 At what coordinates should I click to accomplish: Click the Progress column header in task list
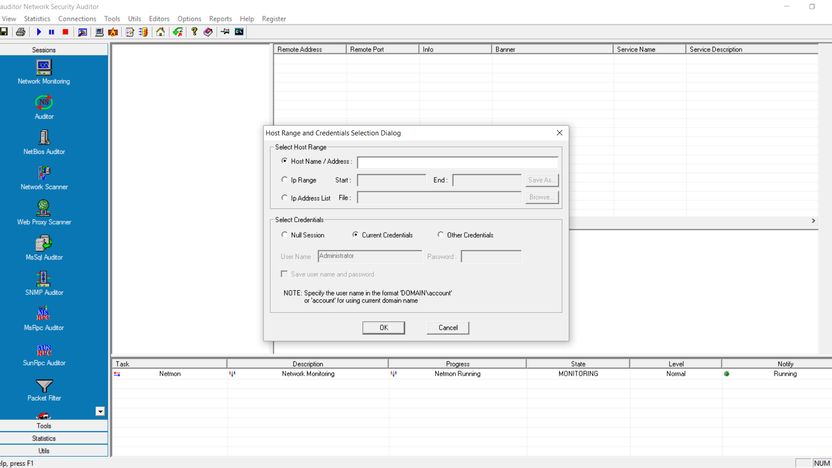pyautogui.click(x=457, y=364)
